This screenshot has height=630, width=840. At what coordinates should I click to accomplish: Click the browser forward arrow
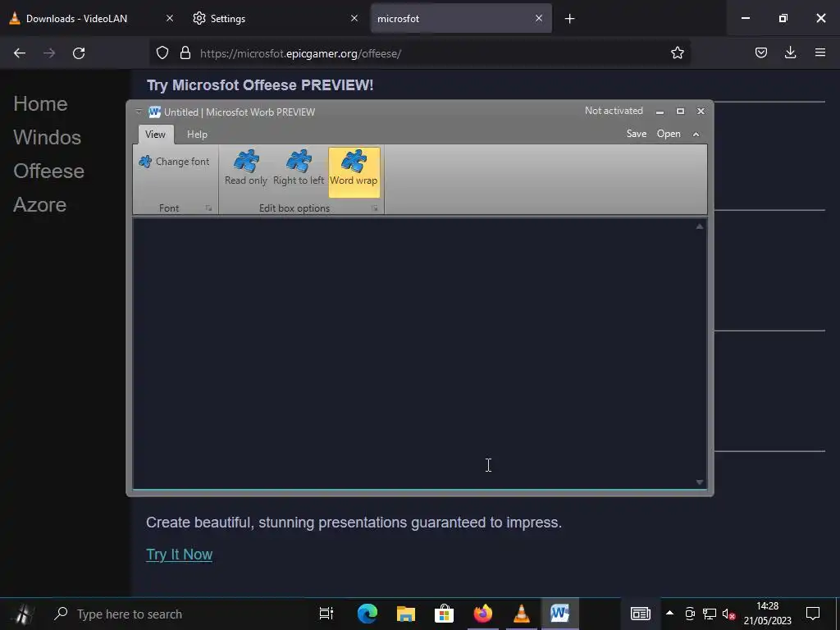point(49,53)
